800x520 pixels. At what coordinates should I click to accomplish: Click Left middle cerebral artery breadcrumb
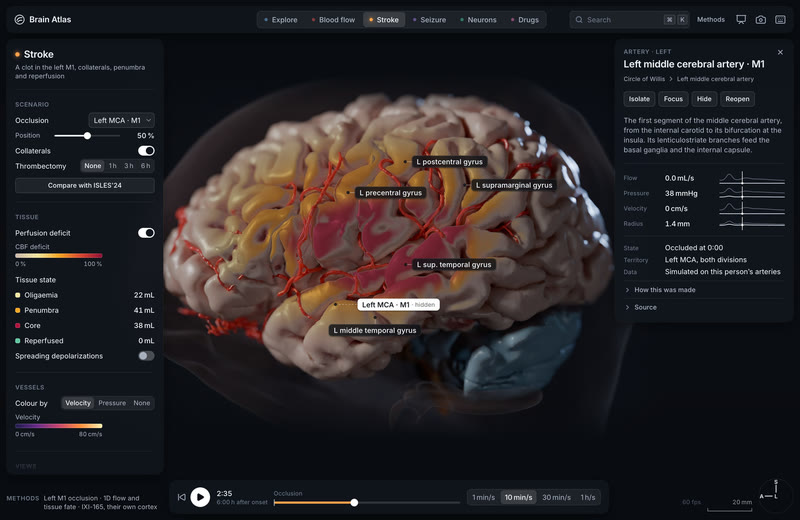[715, 79]
